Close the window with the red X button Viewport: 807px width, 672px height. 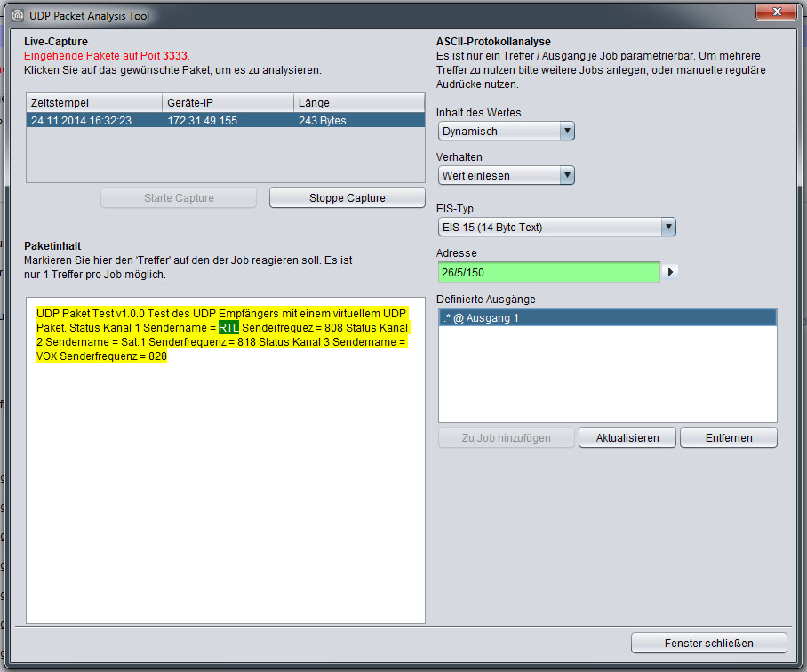coord(775,12)
